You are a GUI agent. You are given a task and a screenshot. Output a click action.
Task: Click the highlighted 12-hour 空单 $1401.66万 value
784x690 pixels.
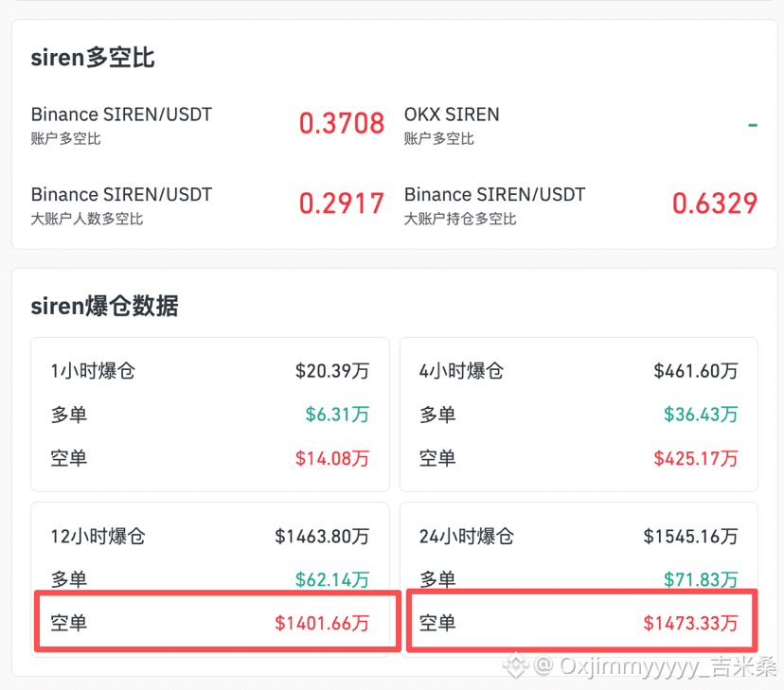click(x=322, y=623)
